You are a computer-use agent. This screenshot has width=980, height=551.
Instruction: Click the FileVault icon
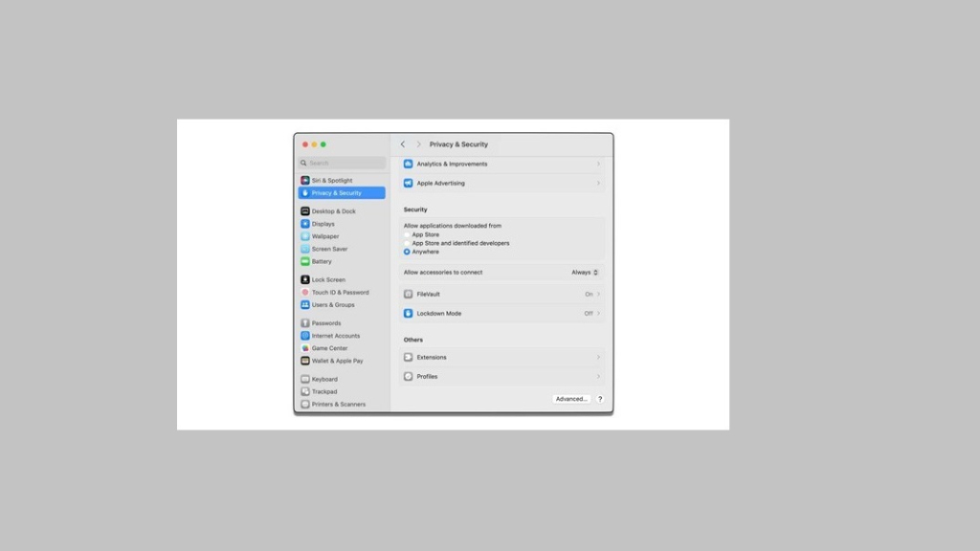point(408,294)
